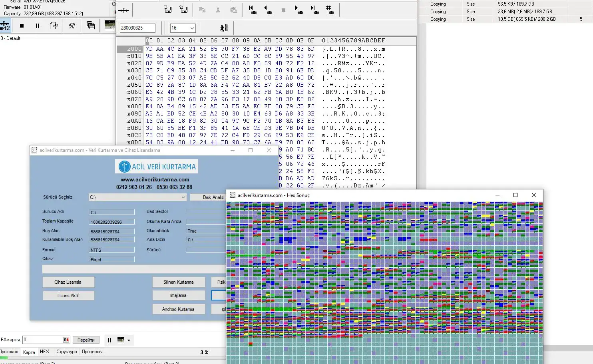Screen dimensions: 593x364
Task: Click the sector number field showing 280030325
Action: point(137,28)
